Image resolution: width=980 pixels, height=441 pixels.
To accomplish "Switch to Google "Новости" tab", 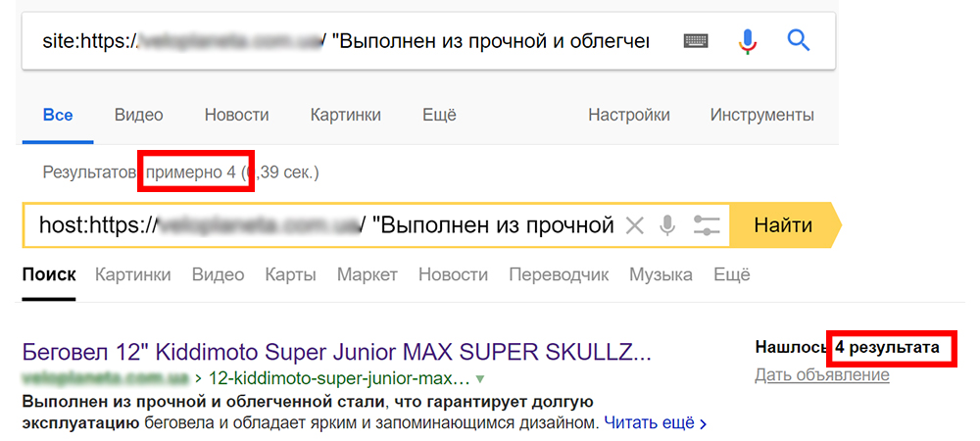I will (x=237, y=115).
